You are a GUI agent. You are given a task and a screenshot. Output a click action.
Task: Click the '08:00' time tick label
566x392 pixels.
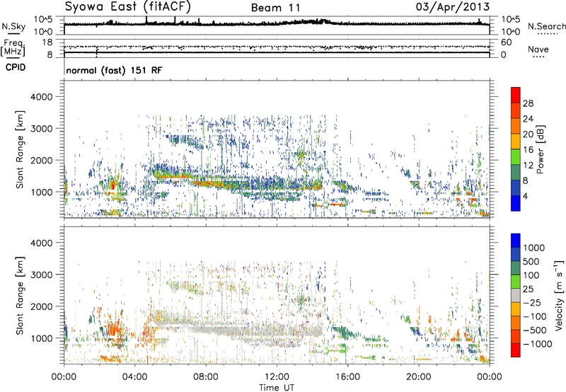pos(206,377)
